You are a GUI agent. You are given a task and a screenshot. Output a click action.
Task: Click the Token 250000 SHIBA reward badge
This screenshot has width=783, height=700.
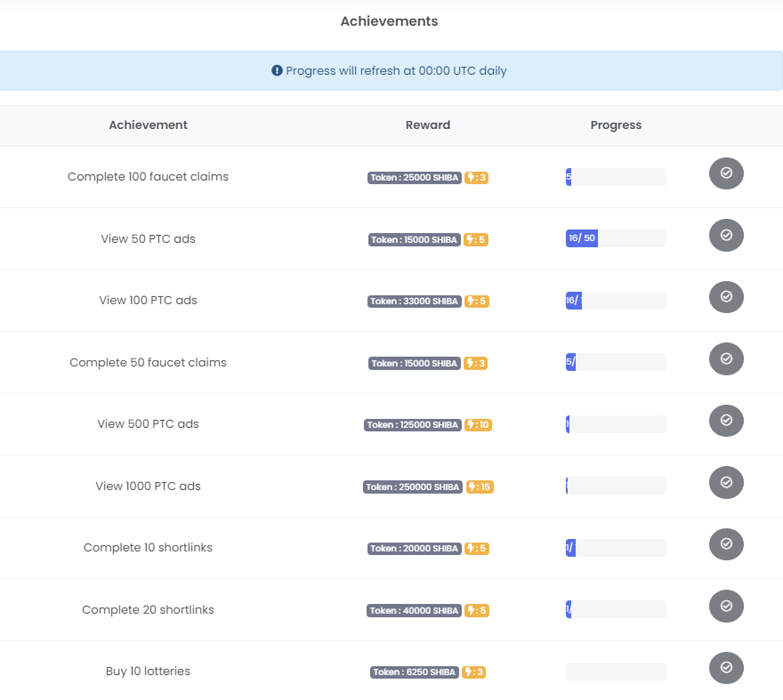click(x=412, y=487)
